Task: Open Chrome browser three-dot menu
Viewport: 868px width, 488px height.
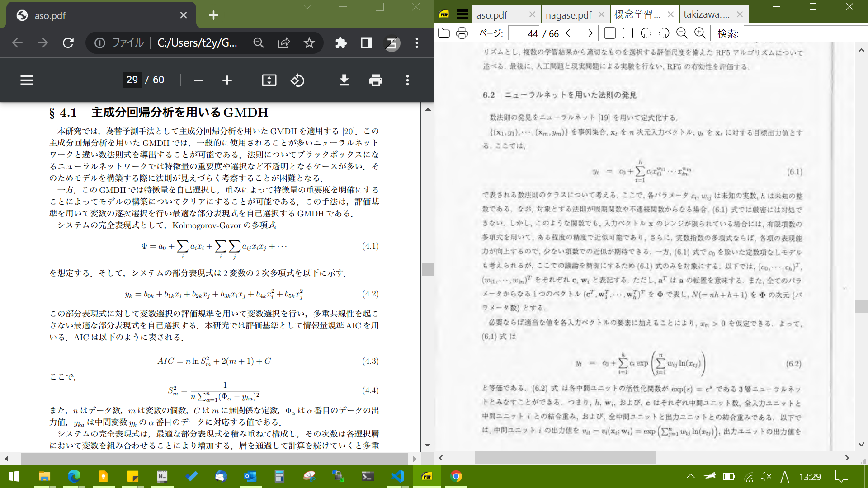Action: pos(417,43)
